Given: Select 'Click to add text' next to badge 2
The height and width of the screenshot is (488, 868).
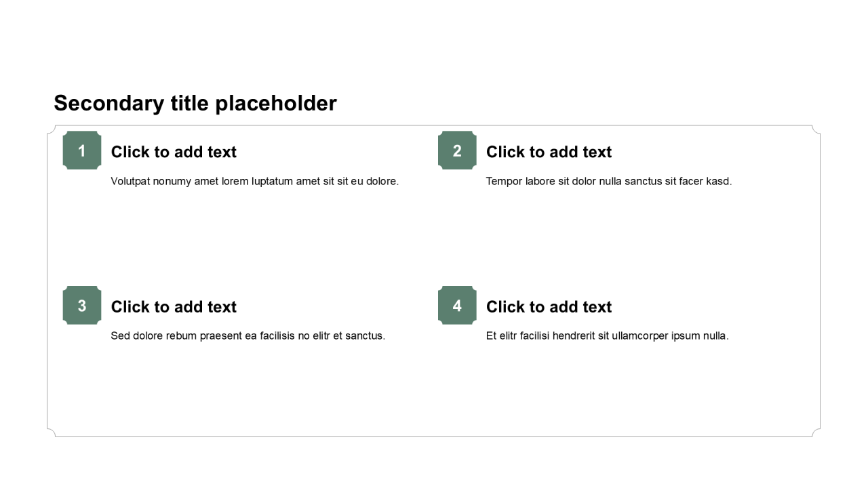Looking at the screenshot, I should [549, 152].
